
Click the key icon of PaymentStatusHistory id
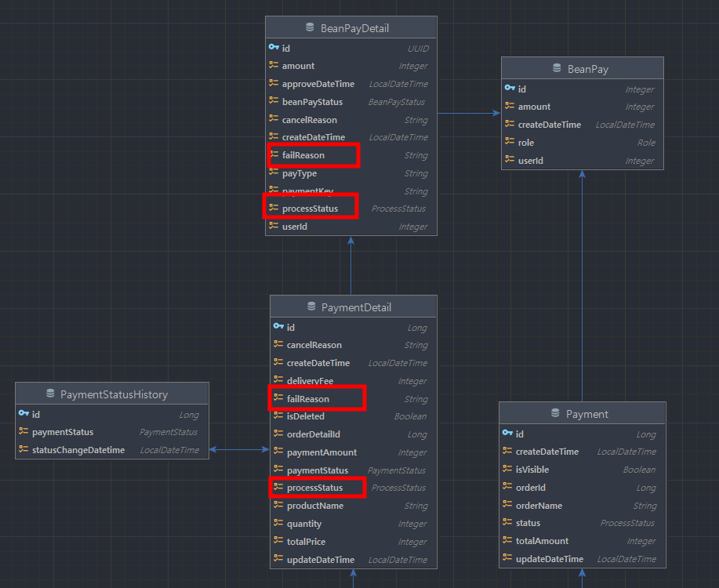pyautogui.click(x=24, y=414)
